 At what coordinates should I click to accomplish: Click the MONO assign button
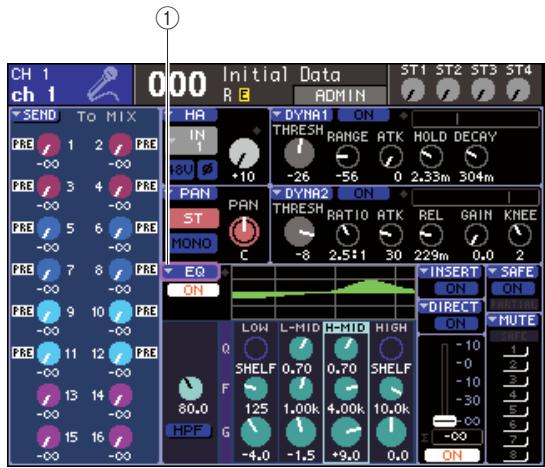(x=192, y=243)
